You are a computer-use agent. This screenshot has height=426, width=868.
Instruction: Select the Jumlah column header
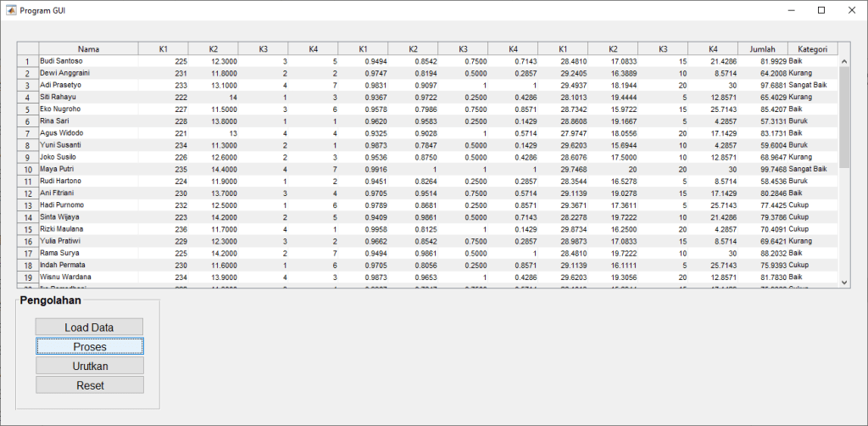(x=762, y=49)
